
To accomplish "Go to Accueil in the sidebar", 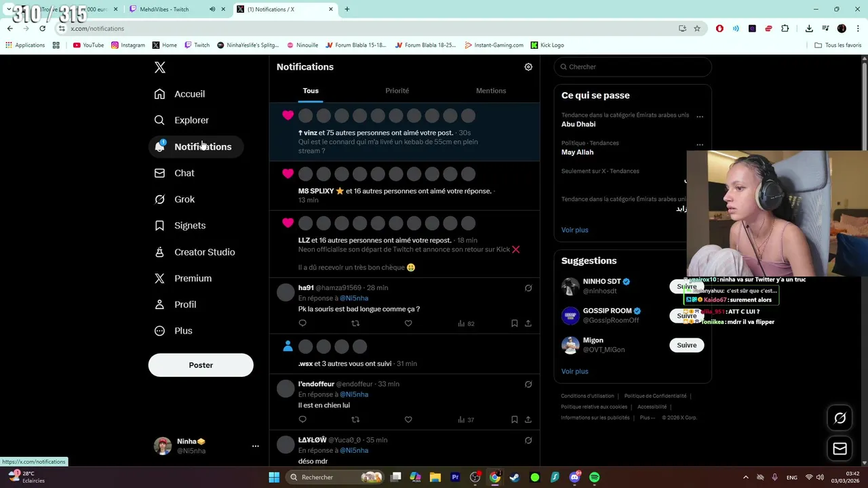I will tap(180, 94).
